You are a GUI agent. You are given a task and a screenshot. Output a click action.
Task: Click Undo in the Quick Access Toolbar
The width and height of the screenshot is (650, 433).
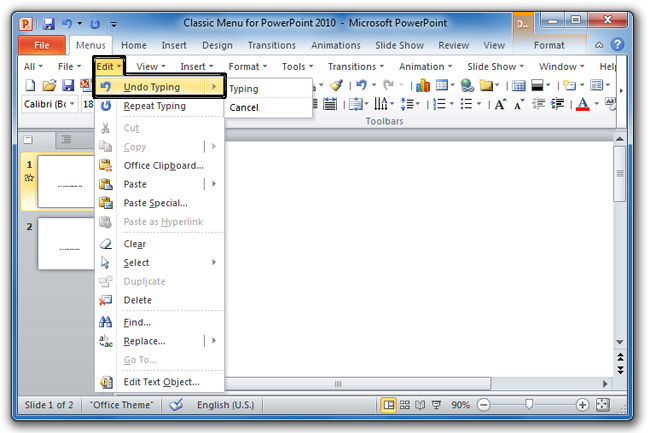tap(67, 24)
